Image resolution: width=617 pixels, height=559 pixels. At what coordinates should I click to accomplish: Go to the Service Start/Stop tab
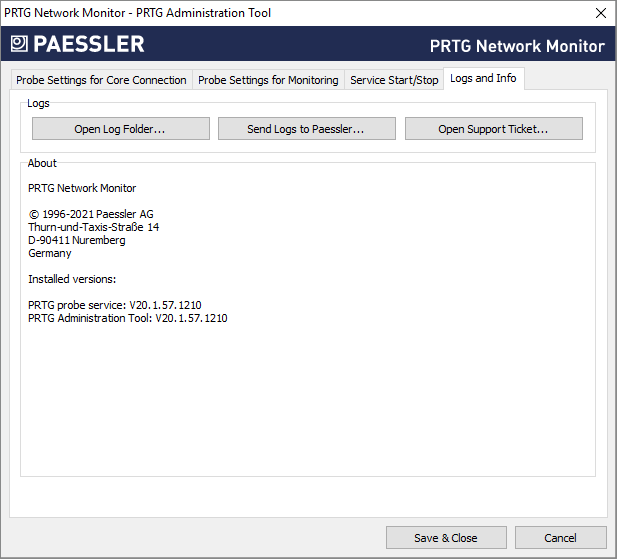pos(394,80)
